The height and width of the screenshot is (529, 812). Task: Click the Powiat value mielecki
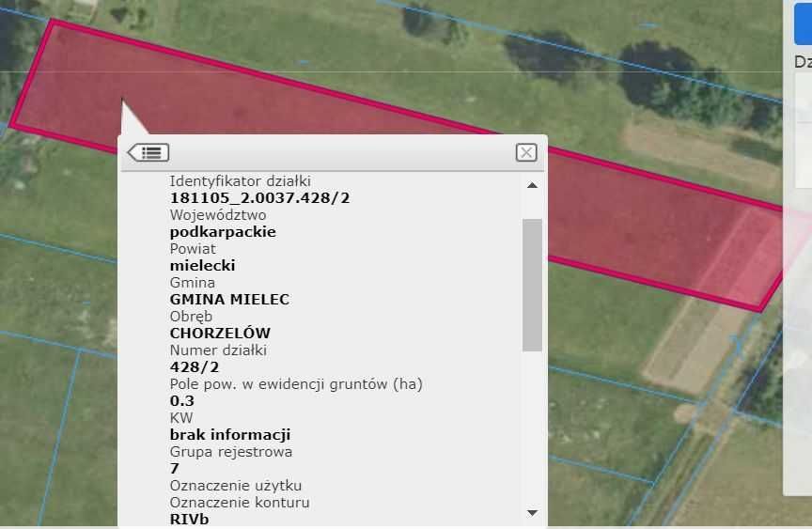202,266
